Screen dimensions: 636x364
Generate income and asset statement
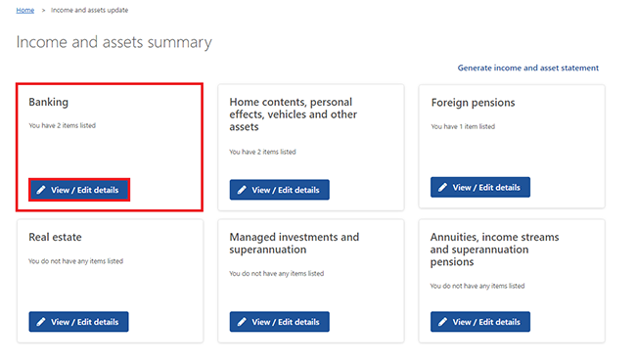click(x=528, y=68)
